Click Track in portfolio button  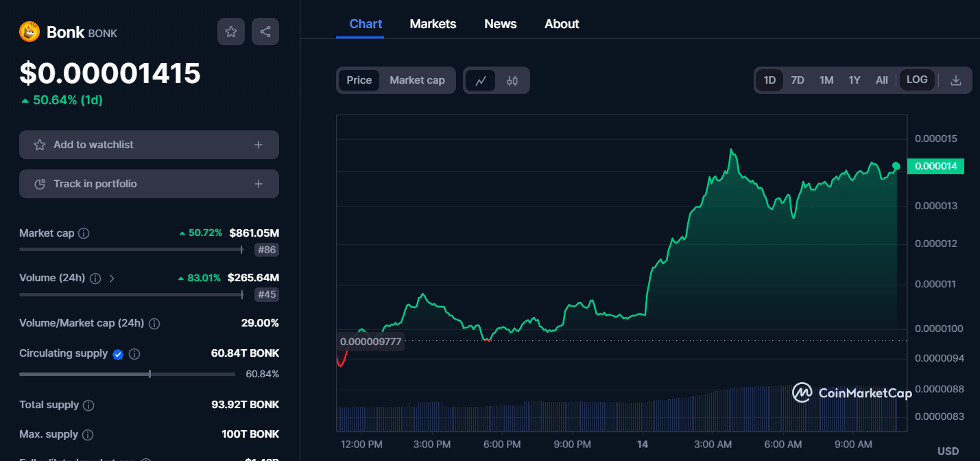pyautogui.click(x=149, y=184)
